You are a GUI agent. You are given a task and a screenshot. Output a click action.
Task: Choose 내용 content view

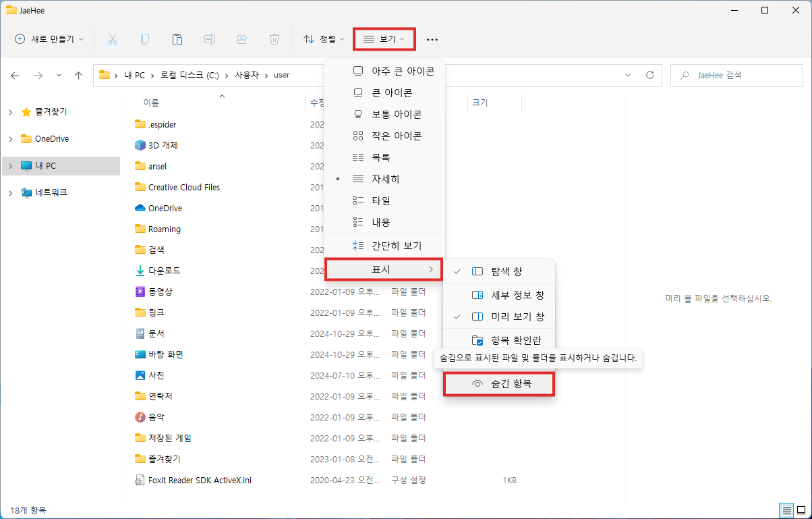coord(384,222)
